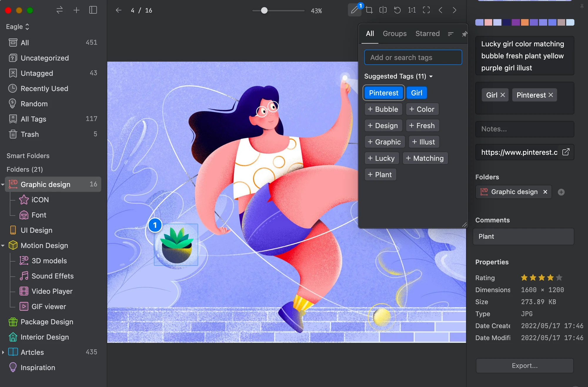Click the Export button
Screen dimensions: 588x387
pyautogui.click(x=524, y=366)
